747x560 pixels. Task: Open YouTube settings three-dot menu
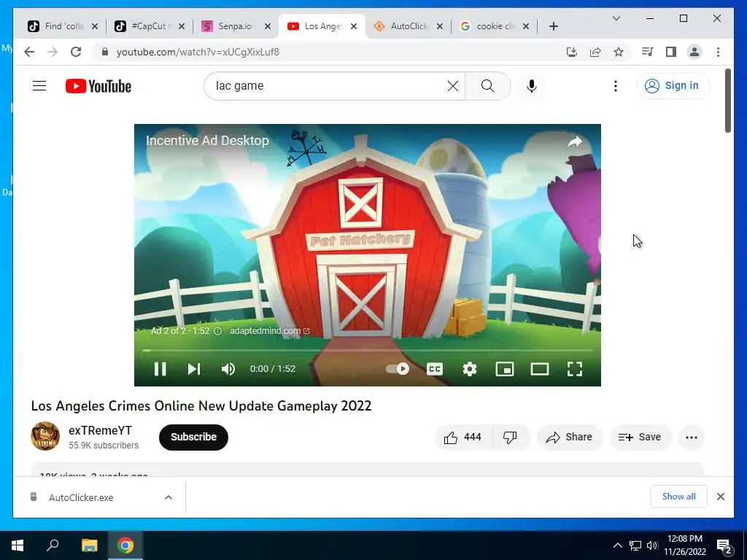pyautogui.click(x=616, y=86)
